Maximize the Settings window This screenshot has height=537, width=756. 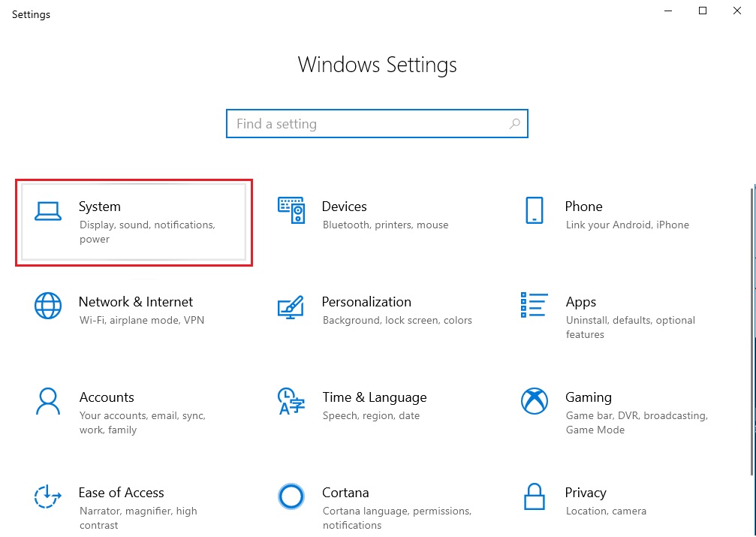pyautogui.click(x=702, y=11)
